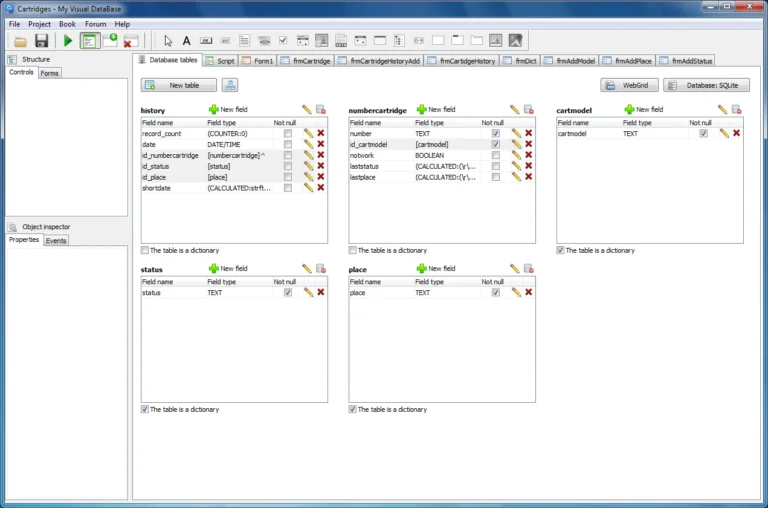Open the Forum menu
Screen dimensions: 768x508
[96, 24]
